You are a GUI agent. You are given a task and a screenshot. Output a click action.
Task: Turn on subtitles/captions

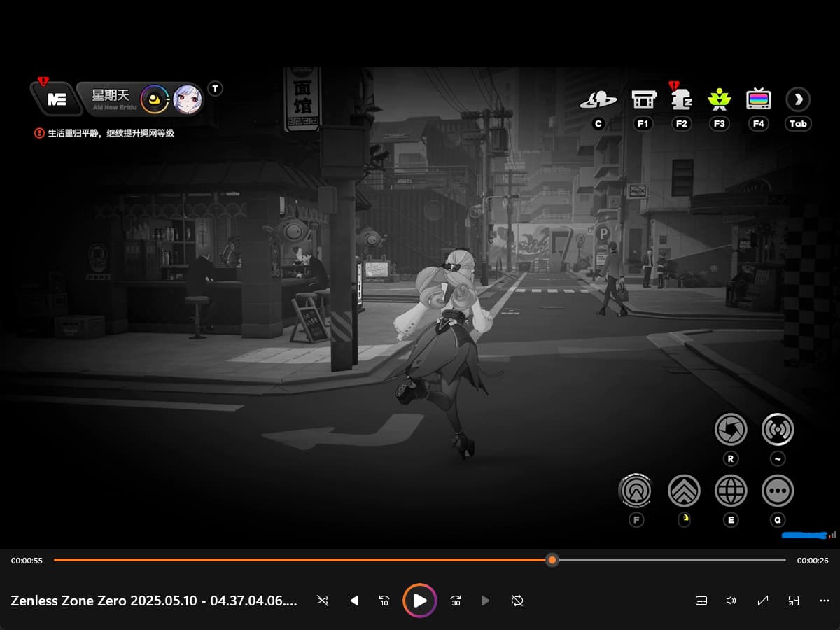[701, 601]
